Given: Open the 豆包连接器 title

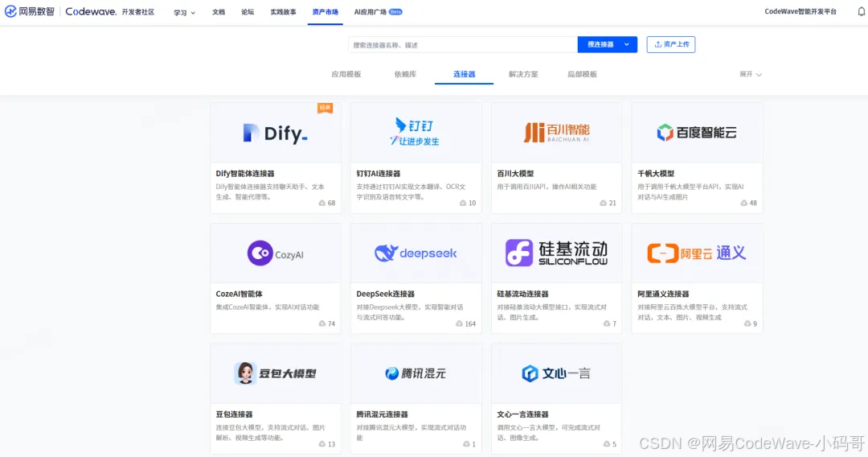Looking at the screenshot, I should [234, 414].
